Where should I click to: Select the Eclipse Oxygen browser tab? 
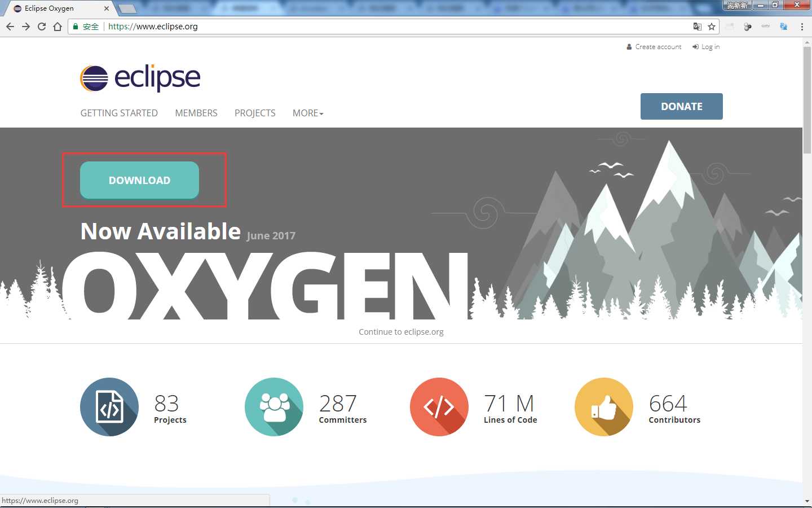[59, 8]
